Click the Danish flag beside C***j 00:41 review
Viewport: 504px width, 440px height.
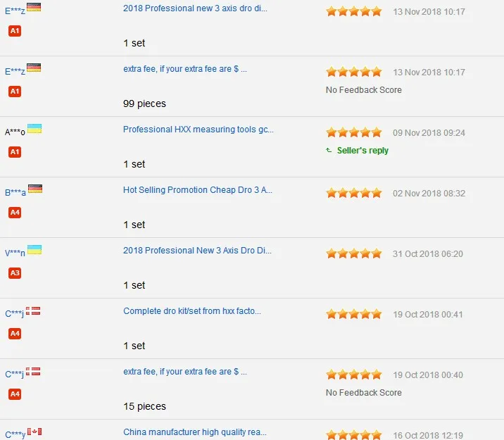pos(33,310)
